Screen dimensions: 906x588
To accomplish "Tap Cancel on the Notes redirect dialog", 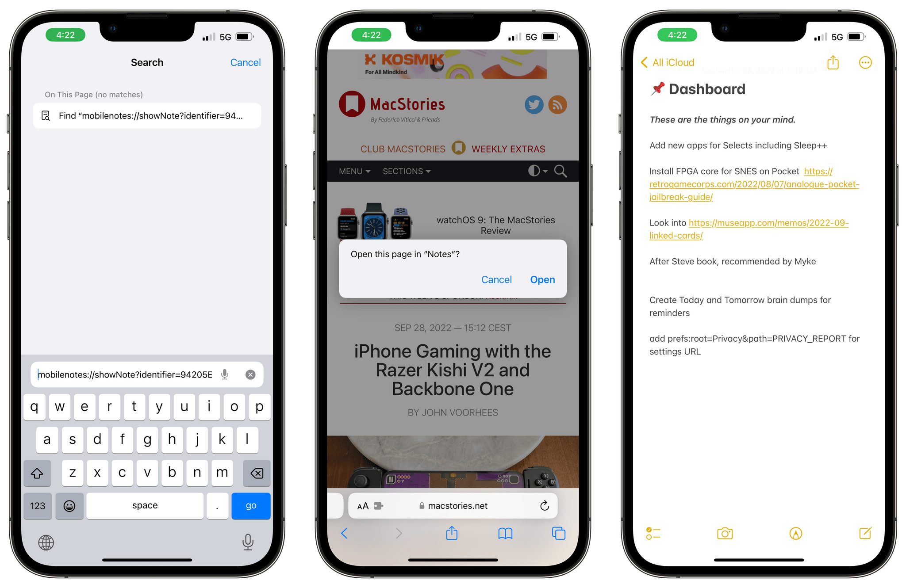I will (x=495, y=280).
